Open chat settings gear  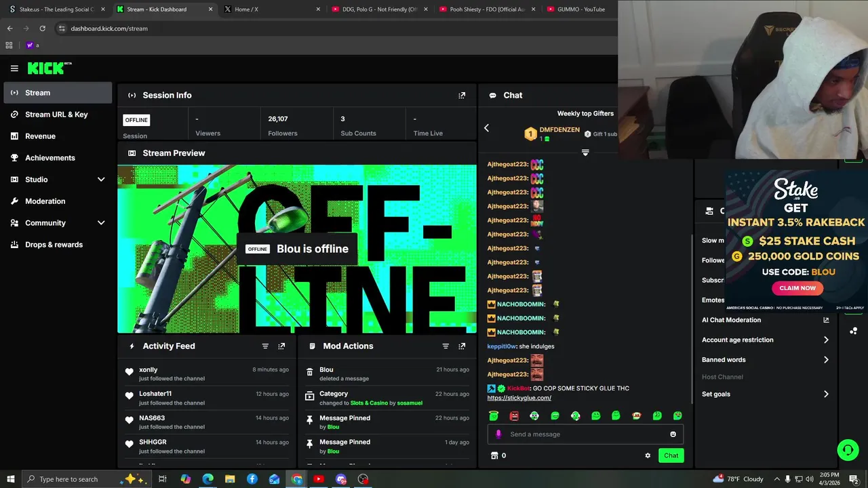648,455
